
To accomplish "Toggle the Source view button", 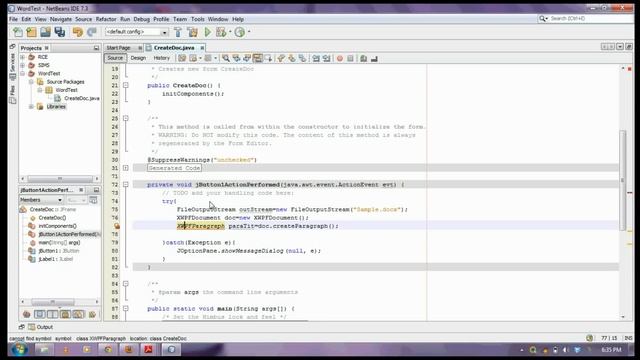I will tap(115, 58).
